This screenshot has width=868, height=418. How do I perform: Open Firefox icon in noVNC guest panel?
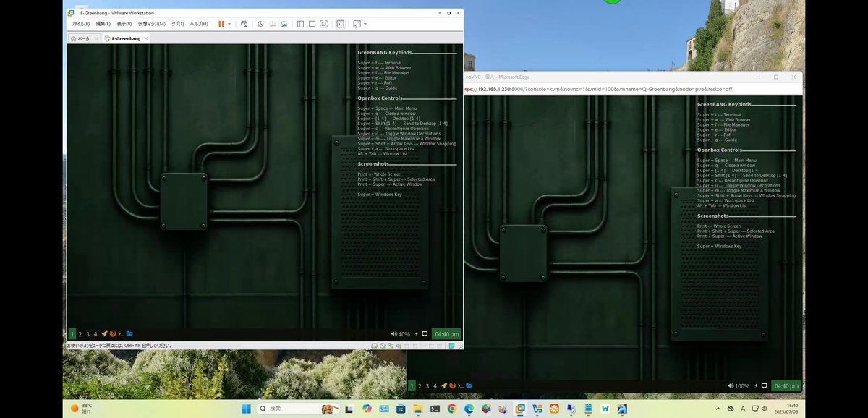click(x=453, y=386)
